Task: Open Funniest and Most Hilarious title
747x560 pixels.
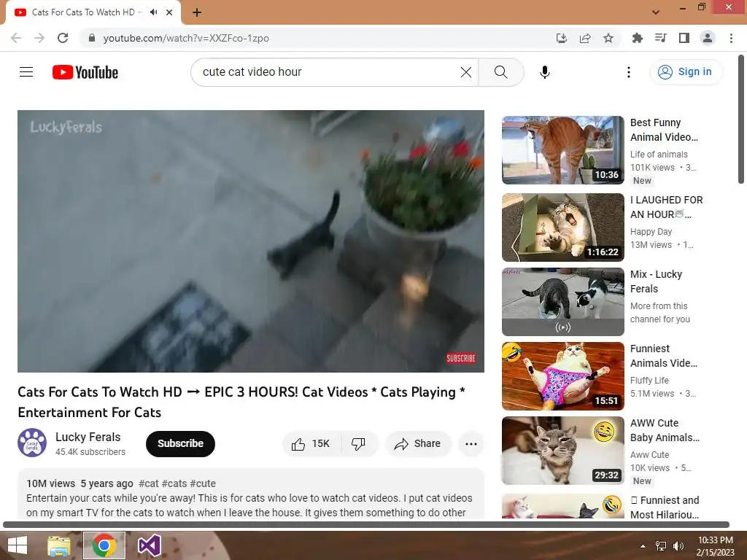Action: [x=665, y=507]
